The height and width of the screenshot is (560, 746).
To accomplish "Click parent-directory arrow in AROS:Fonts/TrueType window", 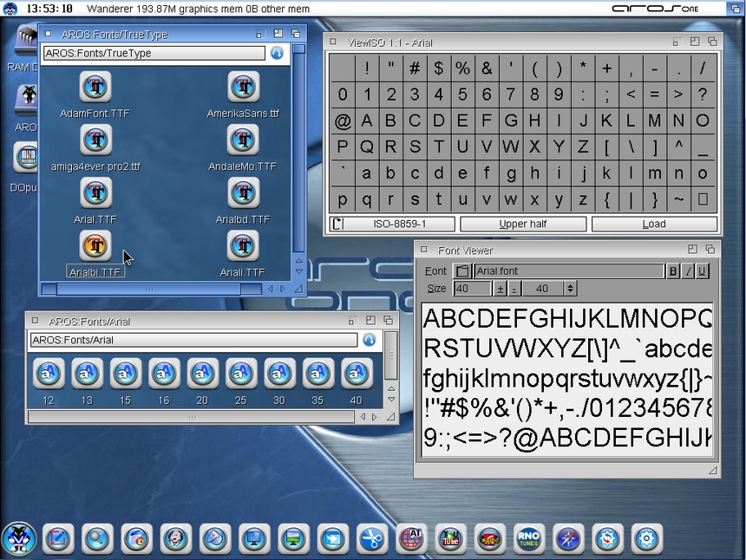I will [277, 53].
